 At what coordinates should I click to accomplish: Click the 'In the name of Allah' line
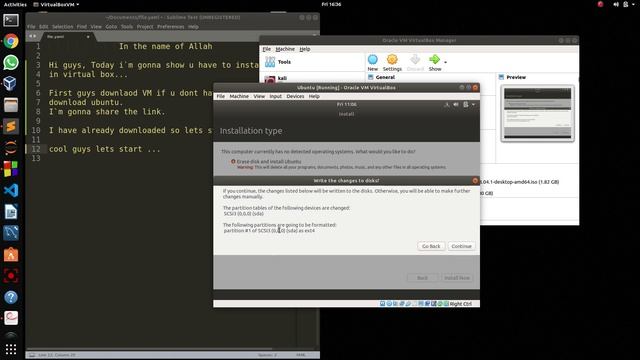(166, 47)
